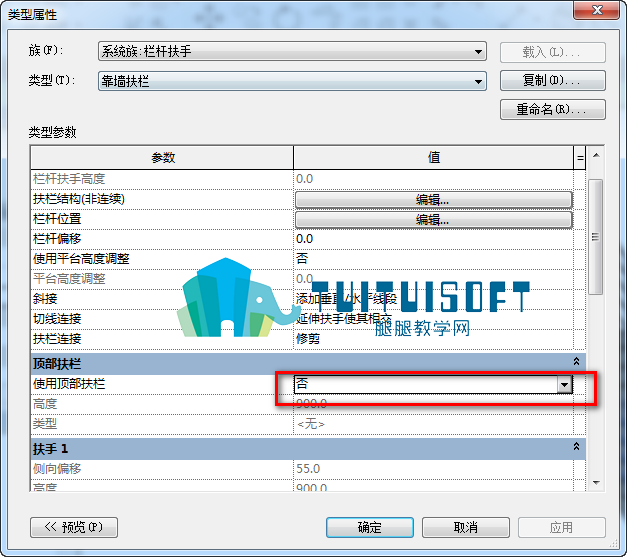The width and height of the screenshot is (627, 557).
Task: Select the 使用平台高度调整 parameter label
Action: [81, 259]
